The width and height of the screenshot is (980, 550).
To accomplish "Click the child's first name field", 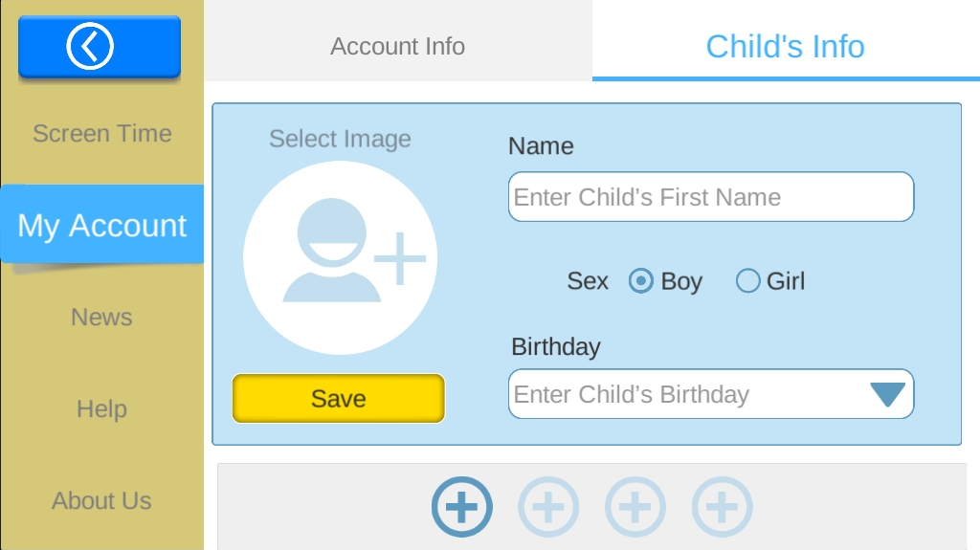I will click(x=711, y=197).
